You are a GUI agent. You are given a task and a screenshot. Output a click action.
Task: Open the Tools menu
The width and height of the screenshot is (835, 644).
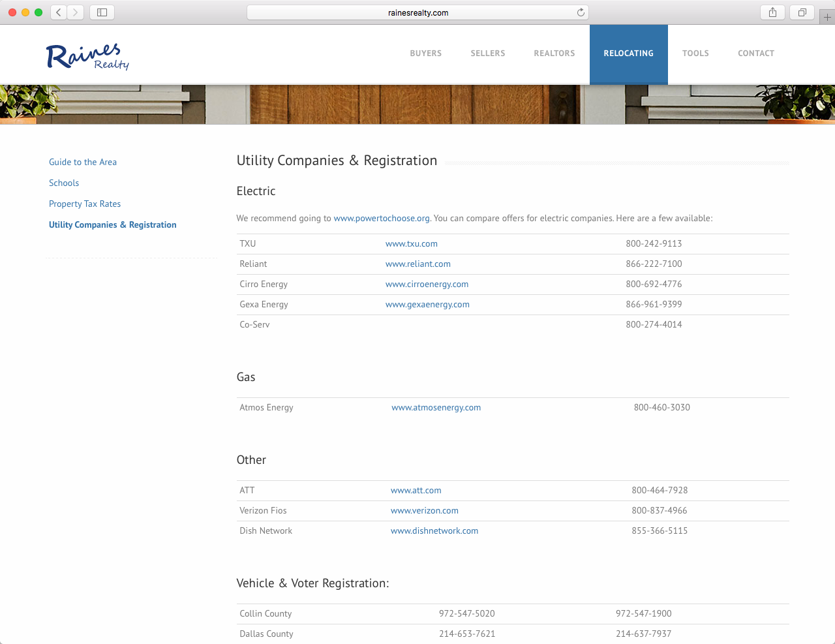click(x=695, y=54)
